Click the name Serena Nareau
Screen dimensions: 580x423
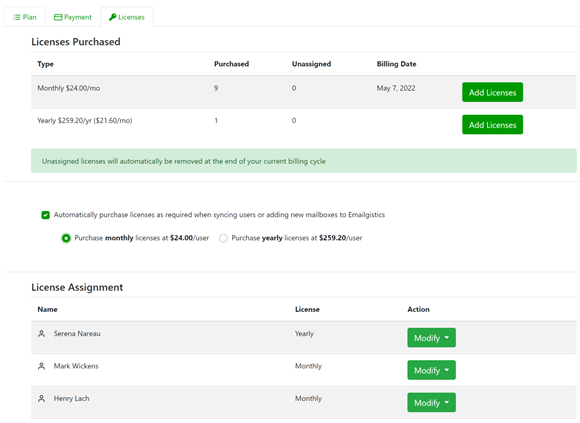(77, 334)
